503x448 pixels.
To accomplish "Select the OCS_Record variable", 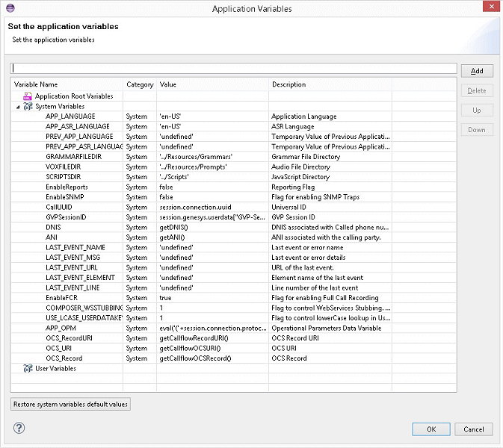I will 64,358.
